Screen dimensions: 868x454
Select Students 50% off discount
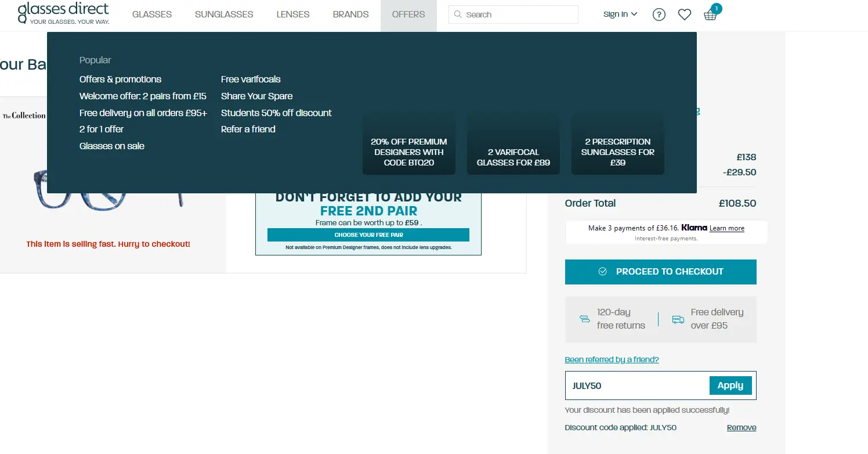(276, 113)
